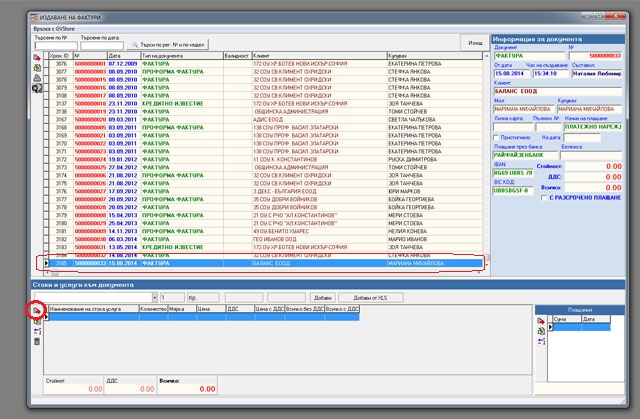Select row 3137 КРЕДИТНО ИЗВЕСТИЕ
Viewport: 640px width, 419px height.
point(265,104)
